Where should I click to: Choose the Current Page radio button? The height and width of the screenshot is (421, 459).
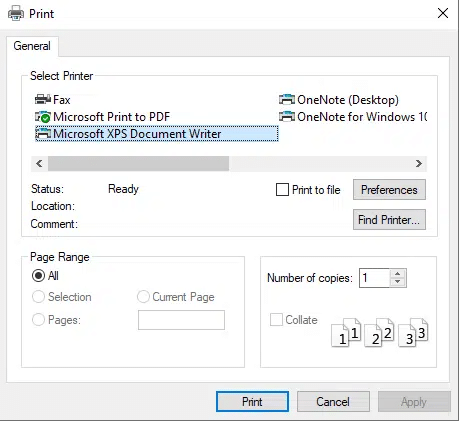click(143, 297)
